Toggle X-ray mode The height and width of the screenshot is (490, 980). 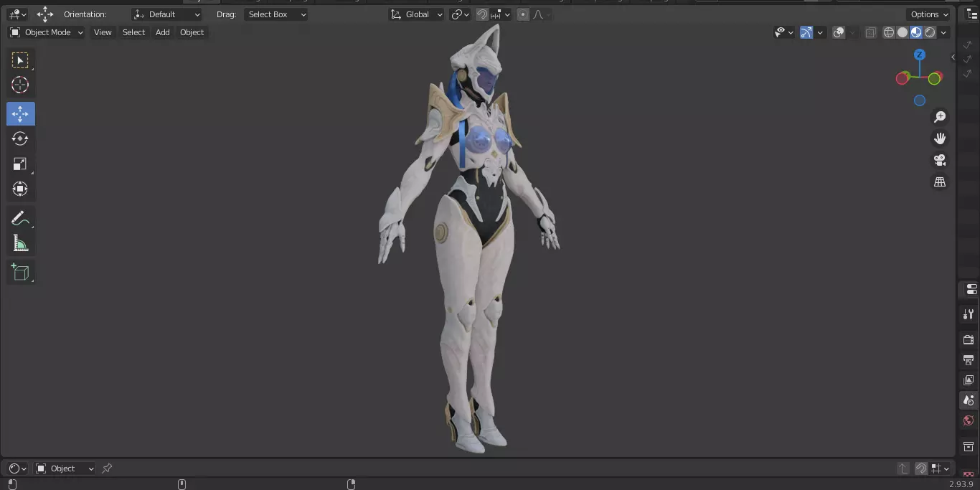[x=870, y=32]
